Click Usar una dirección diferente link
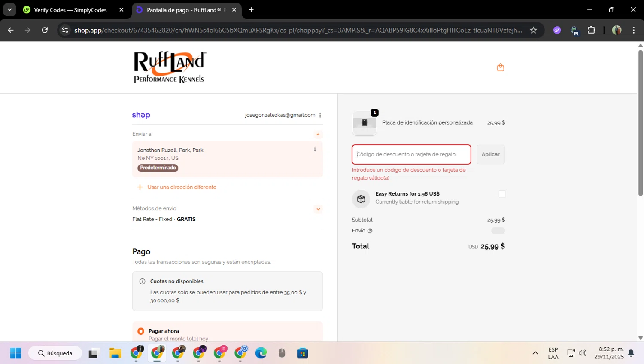The image size is (644, 364). pos(182,187)
